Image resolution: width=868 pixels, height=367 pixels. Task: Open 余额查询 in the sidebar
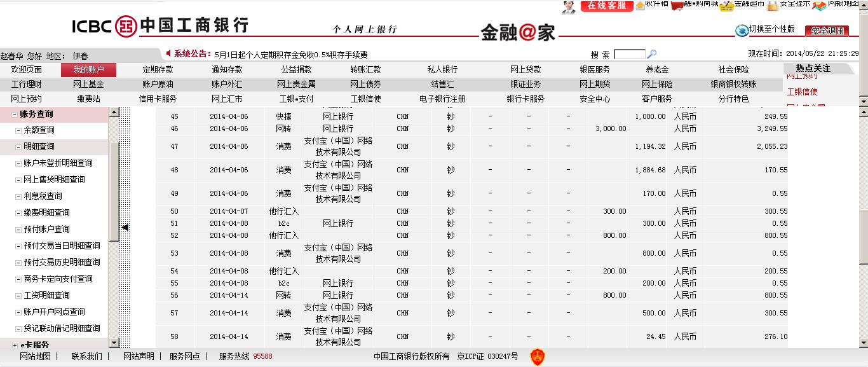(39, 130)
